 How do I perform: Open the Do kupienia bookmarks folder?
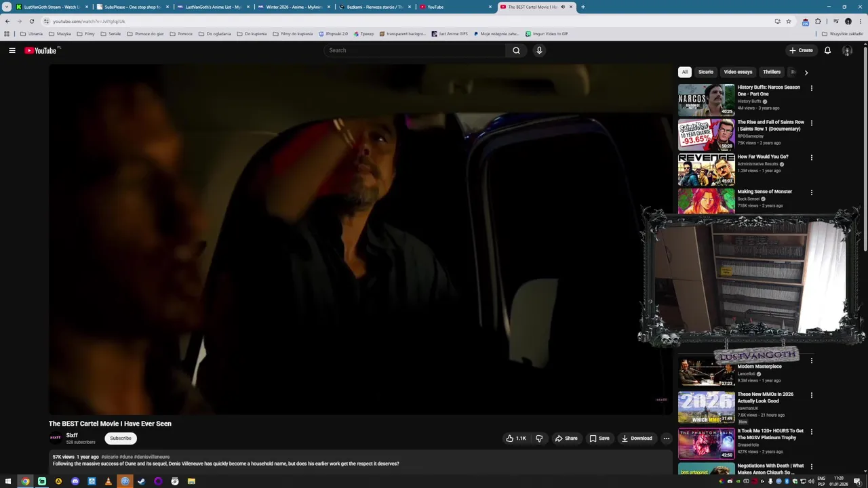252,34
